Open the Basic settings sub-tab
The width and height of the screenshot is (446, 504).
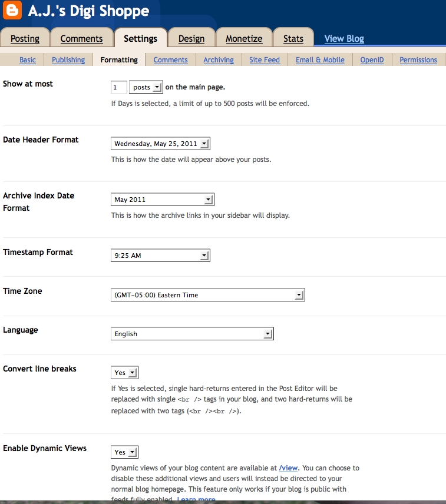28,60
